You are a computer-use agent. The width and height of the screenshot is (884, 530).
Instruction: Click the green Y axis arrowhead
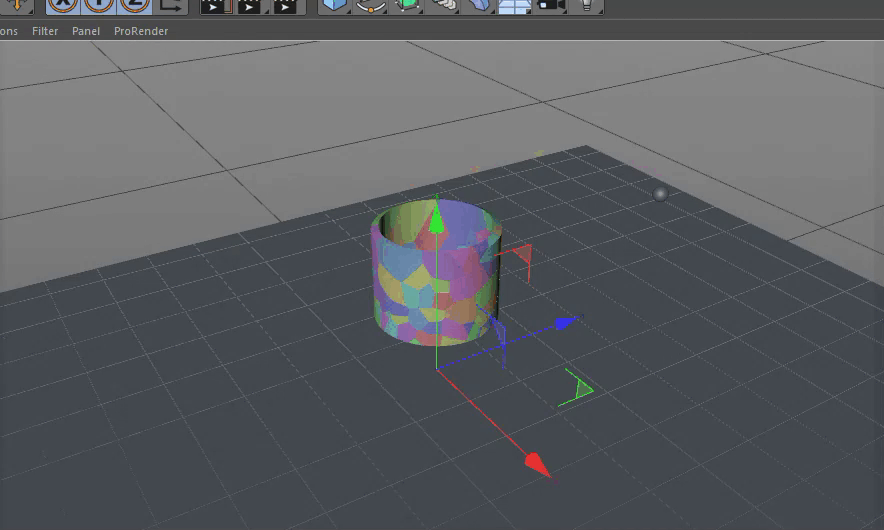437,220
